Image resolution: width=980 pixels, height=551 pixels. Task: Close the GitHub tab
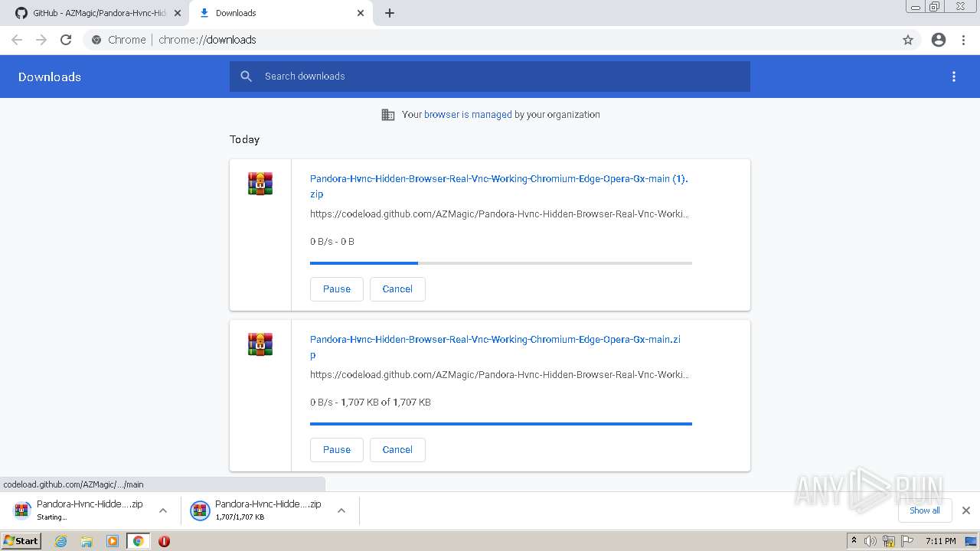pos(178,13)
